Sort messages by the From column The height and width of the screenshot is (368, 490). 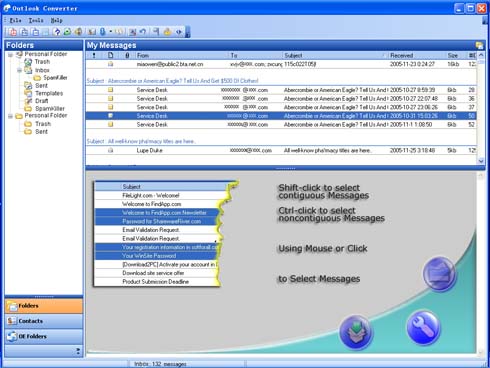[181, 55]
